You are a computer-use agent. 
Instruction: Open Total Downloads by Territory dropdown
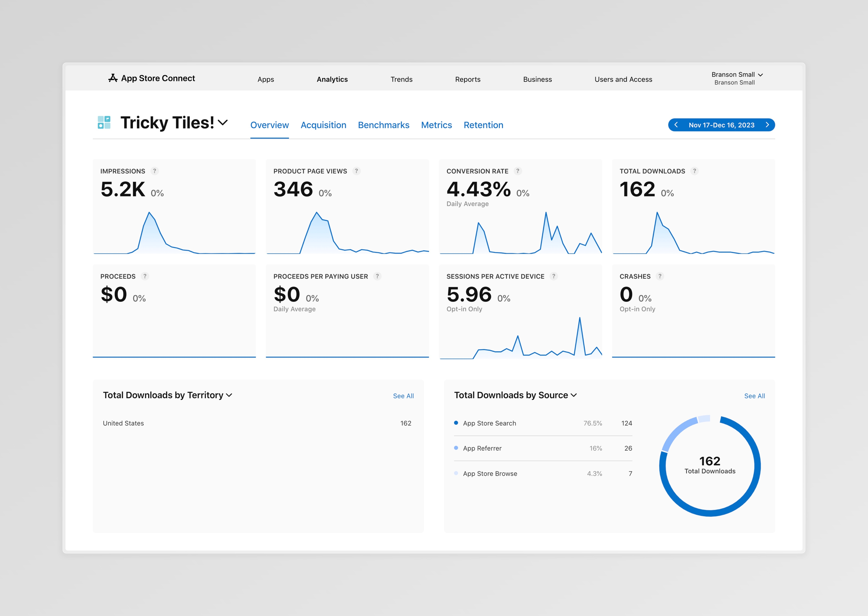tap(229, 395)
